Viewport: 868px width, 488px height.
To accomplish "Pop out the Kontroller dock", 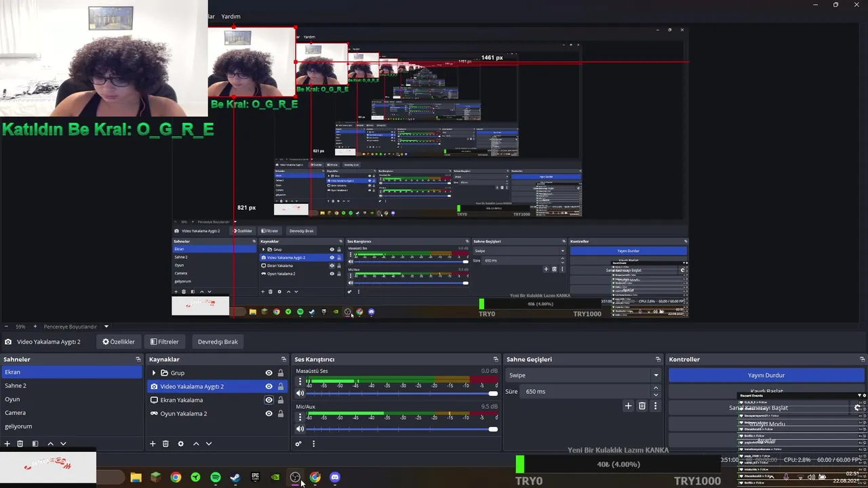I will tap(863, 359).
